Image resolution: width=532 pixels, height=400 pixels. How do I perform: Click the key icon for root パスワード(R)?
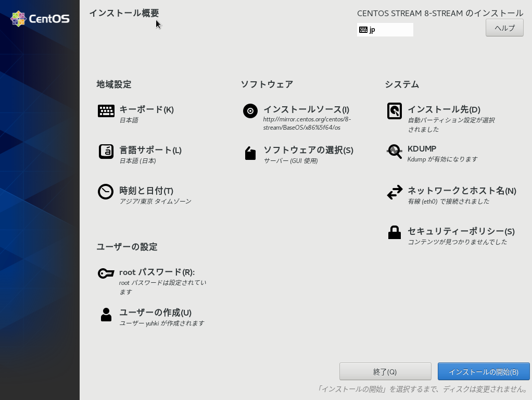[x=106, y=273]
